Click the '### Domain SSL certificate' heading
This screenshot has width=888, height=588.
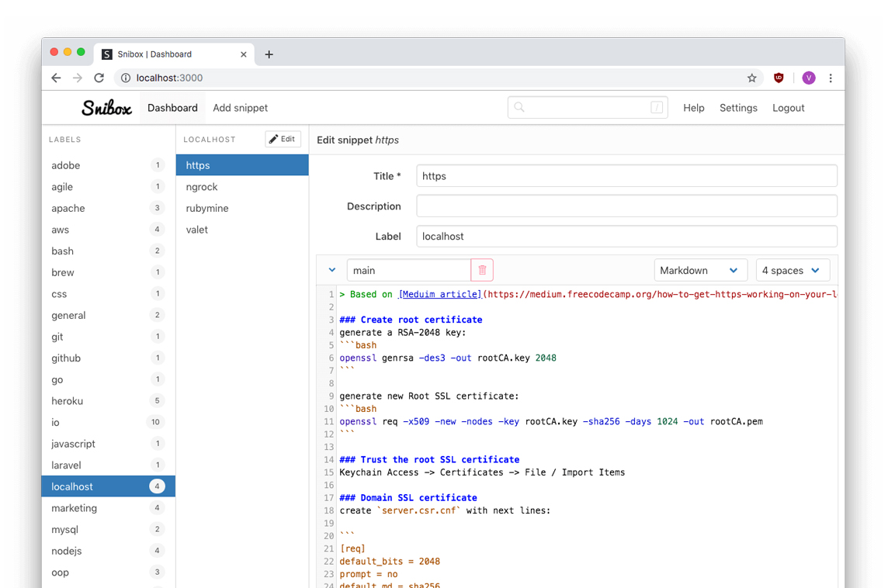(x=408, y=497)
